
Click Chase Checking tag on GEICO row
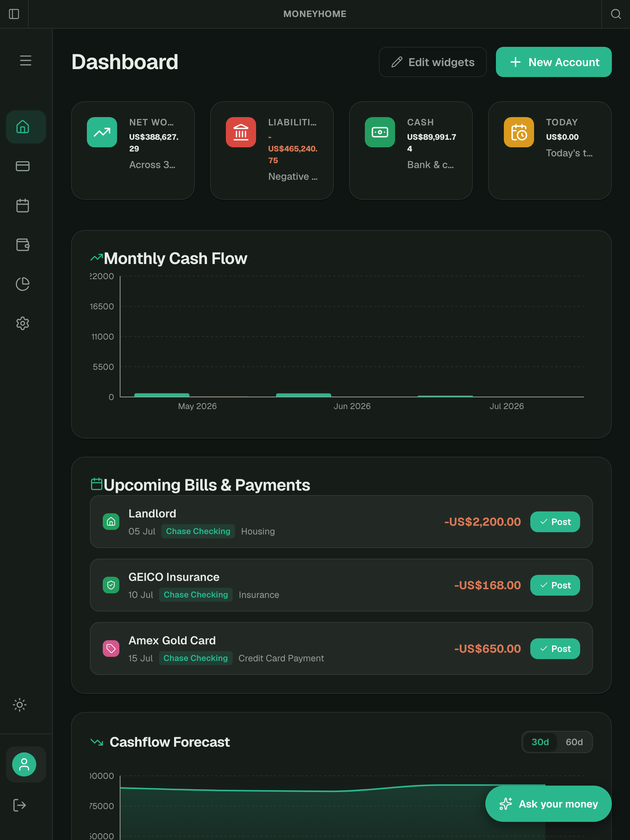pos(196,594)
